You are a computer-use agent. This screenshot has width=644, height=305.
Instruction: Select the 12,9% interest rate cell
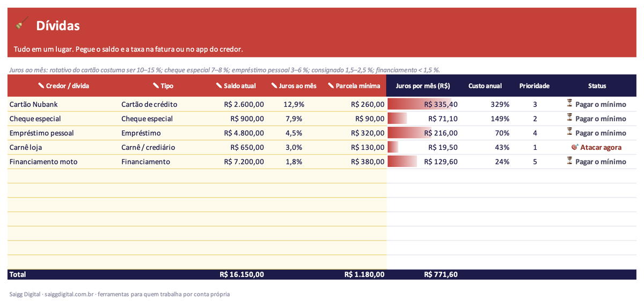[294, 104]
